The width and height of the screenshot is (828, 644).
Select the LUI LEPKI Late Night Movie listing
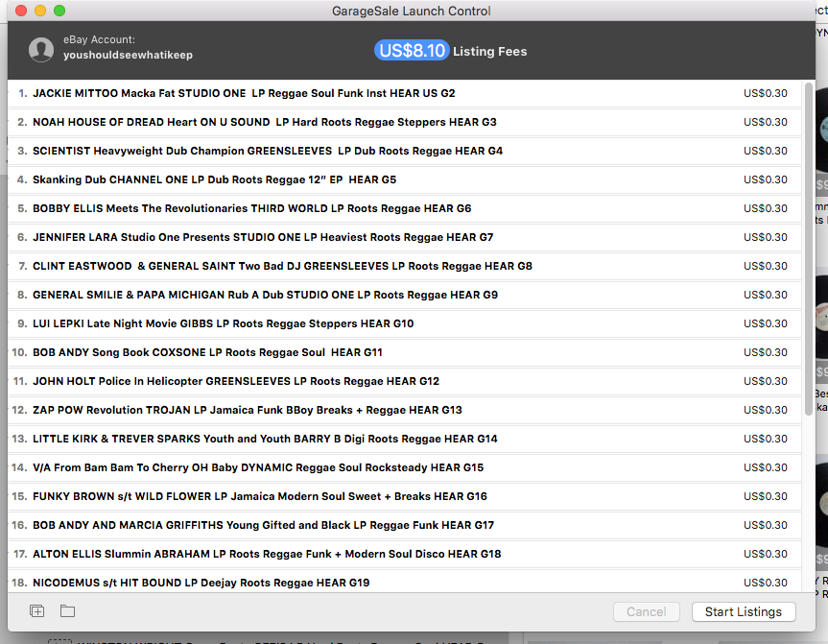tap(405, 323)
